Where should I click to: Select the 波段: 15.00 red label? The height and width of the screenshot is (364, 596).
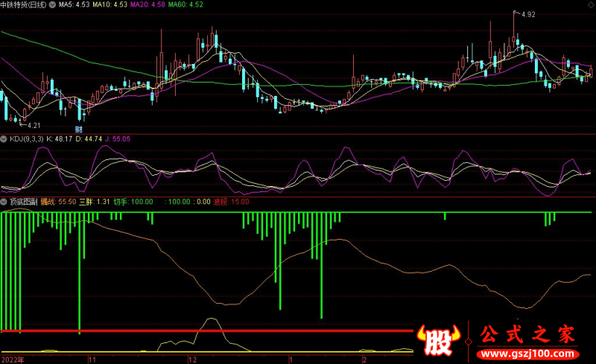click(x=231, y=201)
